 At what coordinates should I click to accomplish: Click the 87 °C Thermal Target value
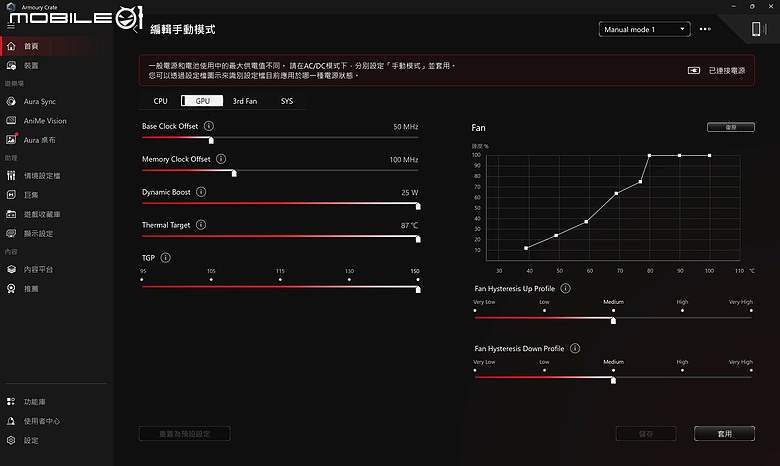(409, 225)
